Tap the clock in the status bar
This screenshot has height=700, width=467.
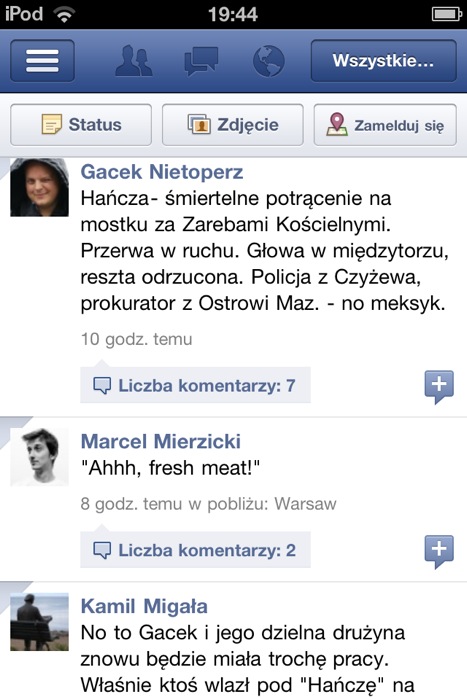[233, 14]
